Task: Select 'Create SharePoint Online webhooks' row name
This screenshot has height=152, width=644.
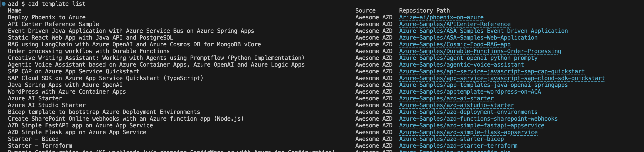Action: click(126, 119)
